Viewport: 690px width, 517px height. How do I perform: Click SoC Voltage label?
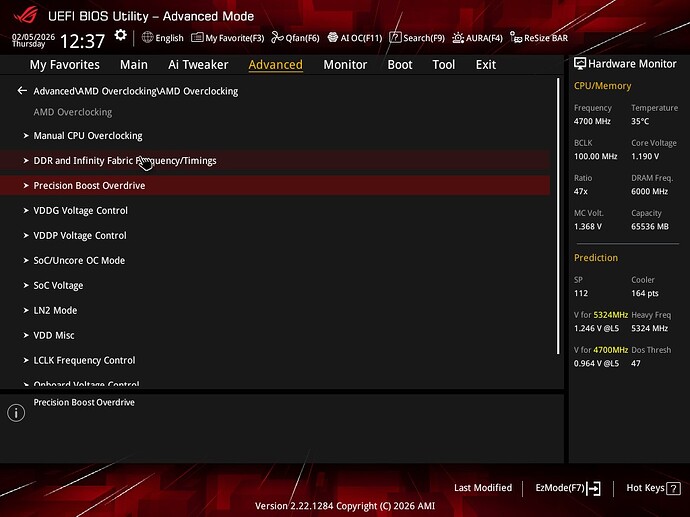59,285
